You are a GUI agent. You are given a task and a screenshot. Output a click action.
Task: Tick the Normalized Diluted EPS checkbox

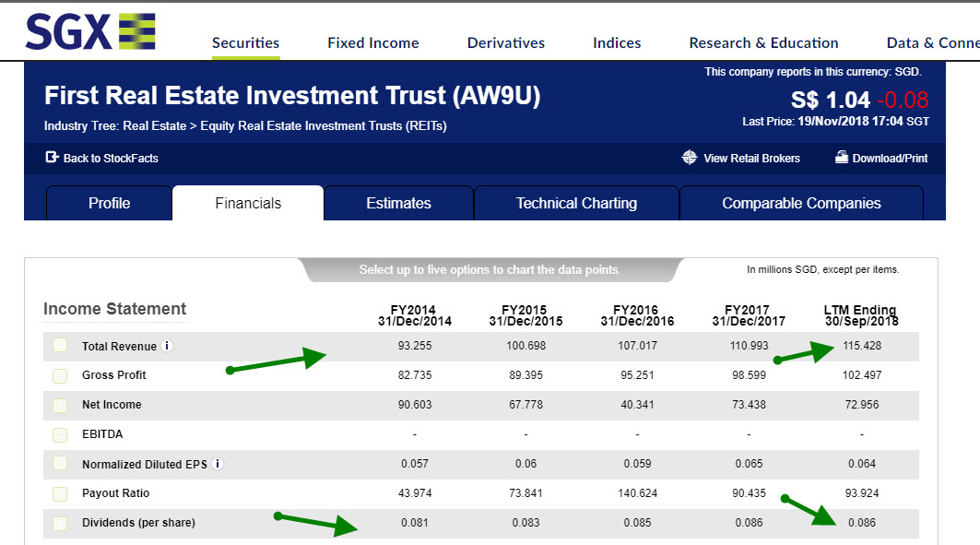point(60,464)
